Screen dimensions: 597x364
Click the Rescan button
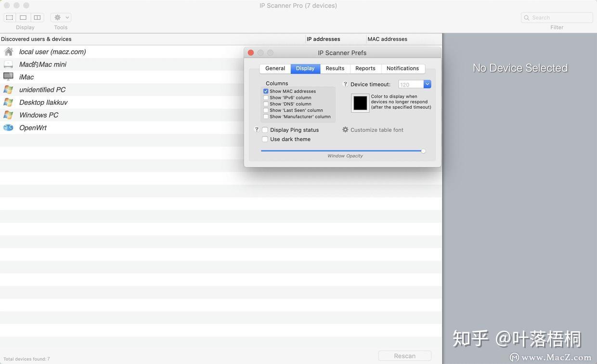[404, 355]
